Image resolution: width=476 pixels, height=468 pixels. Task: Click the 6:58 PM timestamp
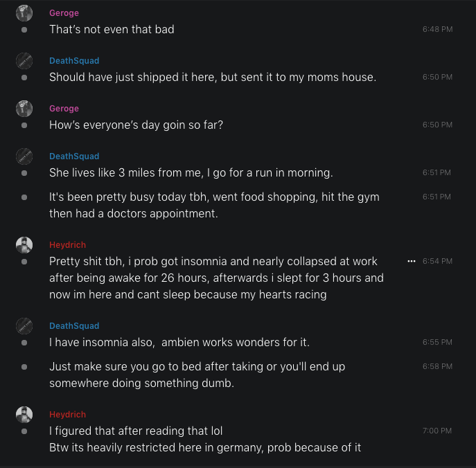tap(437, 366)
